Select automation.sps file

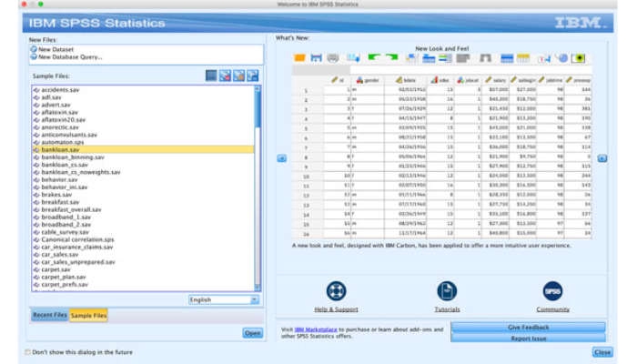point(143,142)
